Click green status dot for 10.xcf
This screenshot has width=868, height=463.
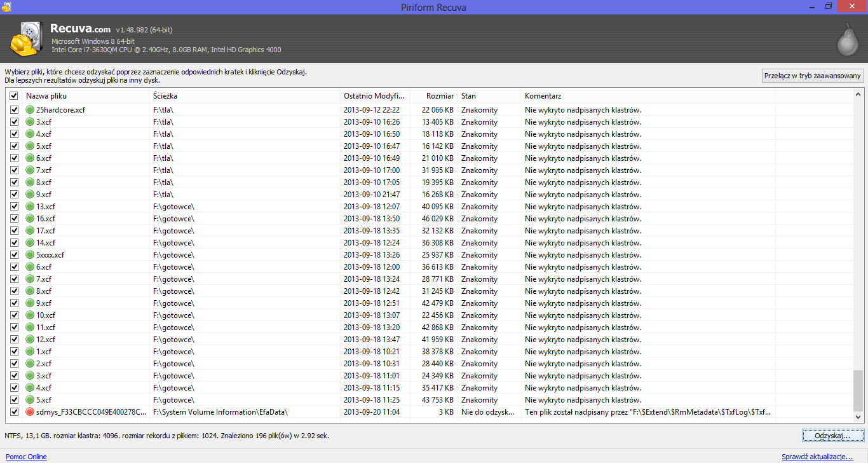30,315
